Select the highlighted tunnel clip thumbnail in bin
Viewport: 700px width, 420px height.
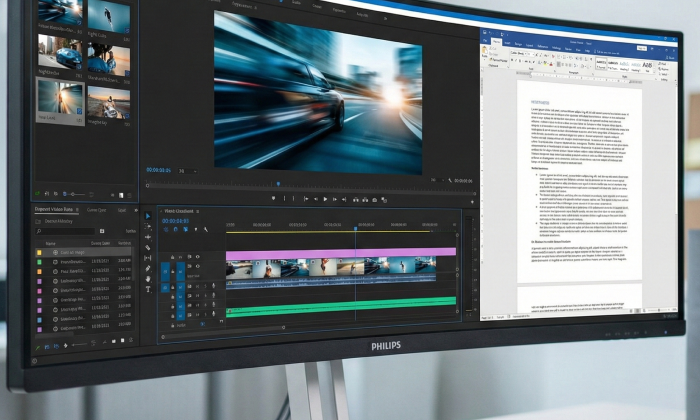tap(60, 97)
